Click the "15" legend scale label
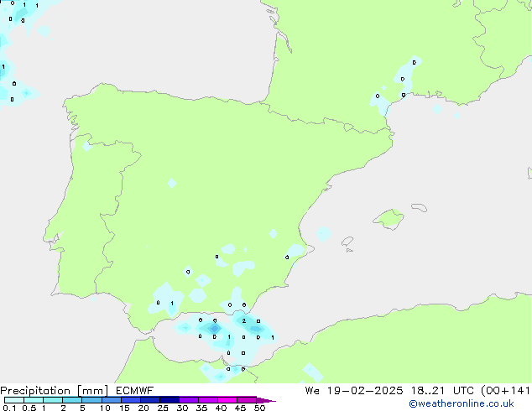Screen dimensions: 532x411 tap(124, 408)
